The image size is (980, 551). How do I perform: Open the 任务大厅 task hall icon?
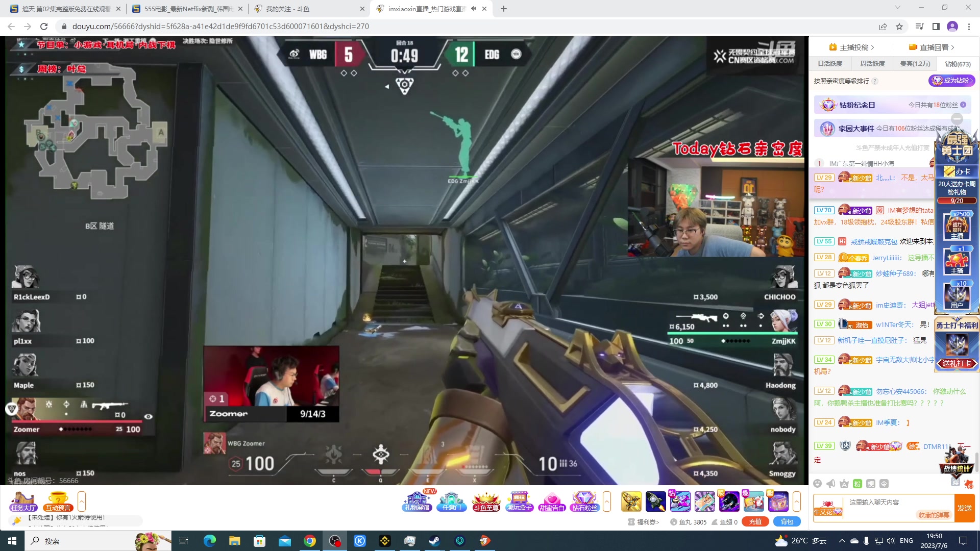[x=23, y=502]
